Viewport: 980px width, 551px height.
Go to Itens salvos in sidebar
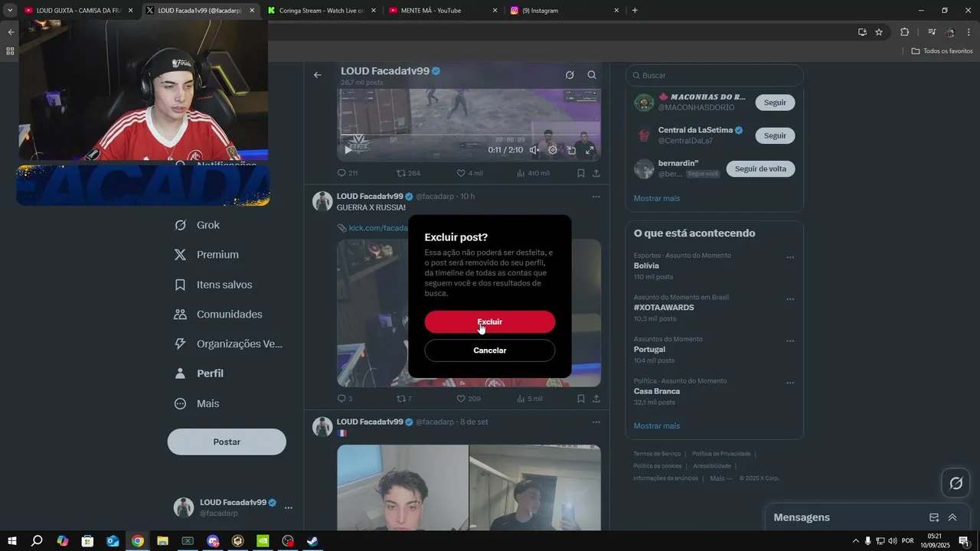pos(214,285)
